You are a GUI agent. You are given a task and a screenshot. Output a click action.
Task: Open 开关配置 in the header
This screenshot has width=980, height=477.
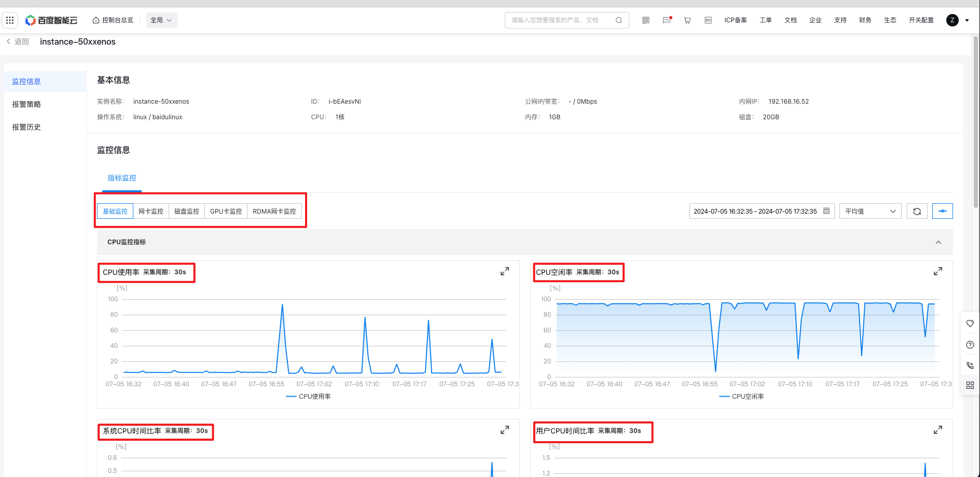point(921,20)
